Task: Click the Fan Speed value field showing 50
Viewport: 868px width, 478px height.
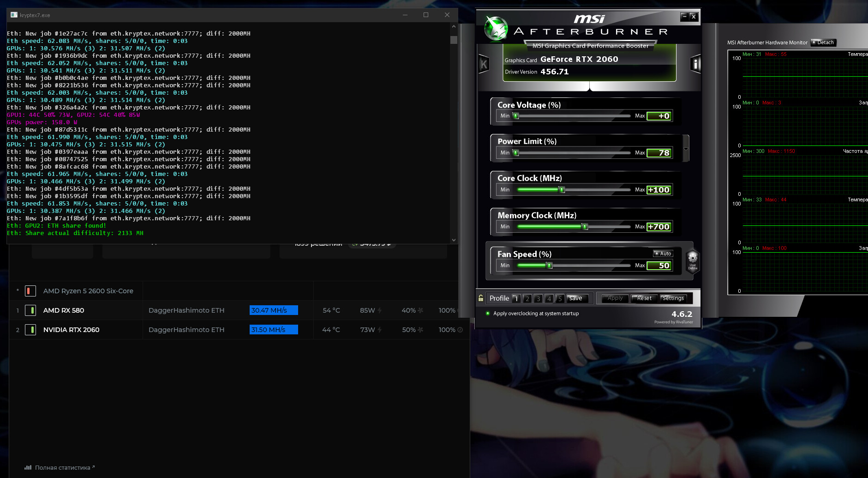Action: pos(659,266)
